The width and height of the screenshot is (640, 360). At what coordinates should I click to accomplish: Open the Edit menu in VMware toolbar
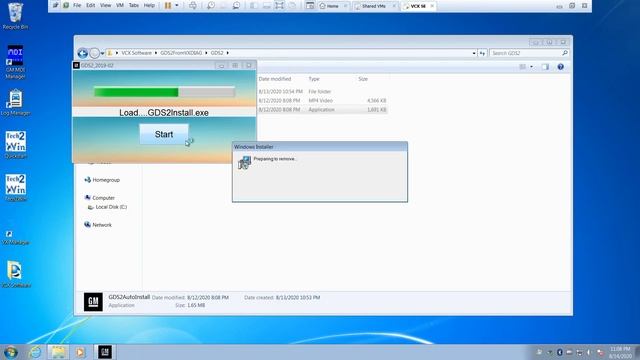click(x=91, y=6)
